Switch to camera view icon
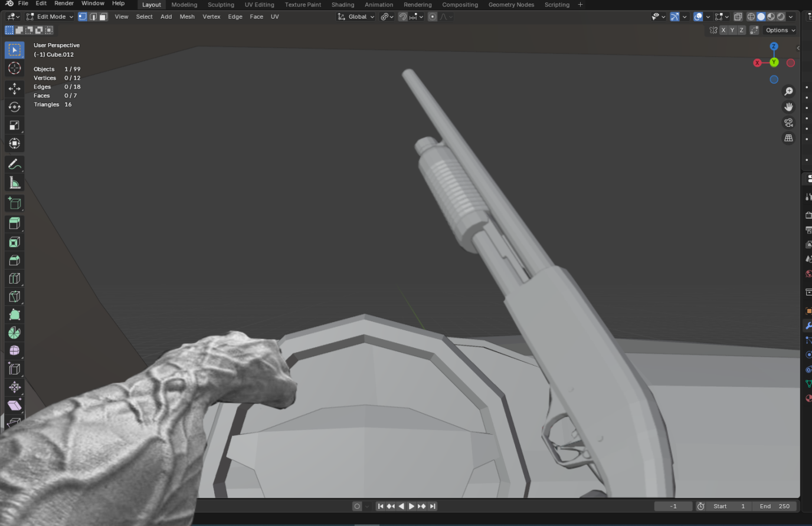 click(x=788, y=123)
